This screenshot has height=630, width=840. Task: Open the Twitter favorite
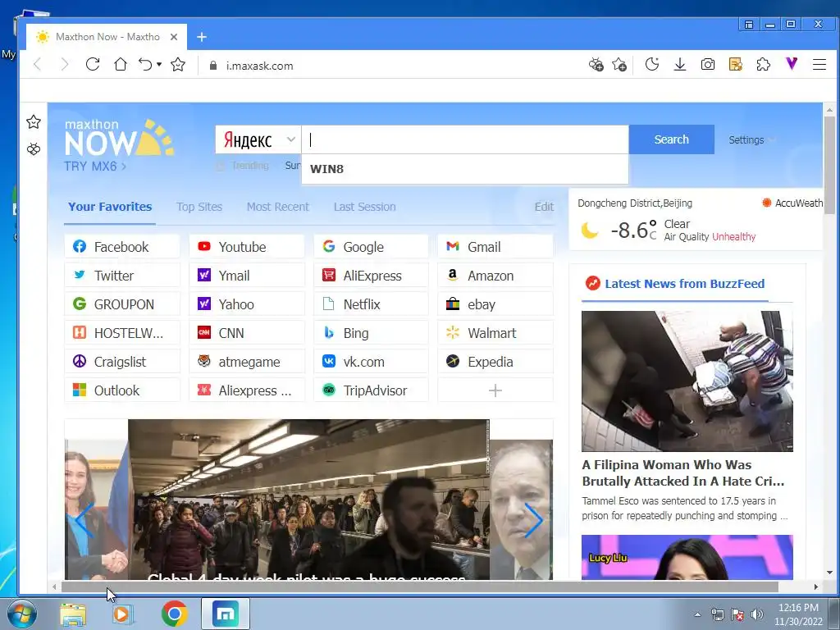pyautogui.click(x=122, y=276)
